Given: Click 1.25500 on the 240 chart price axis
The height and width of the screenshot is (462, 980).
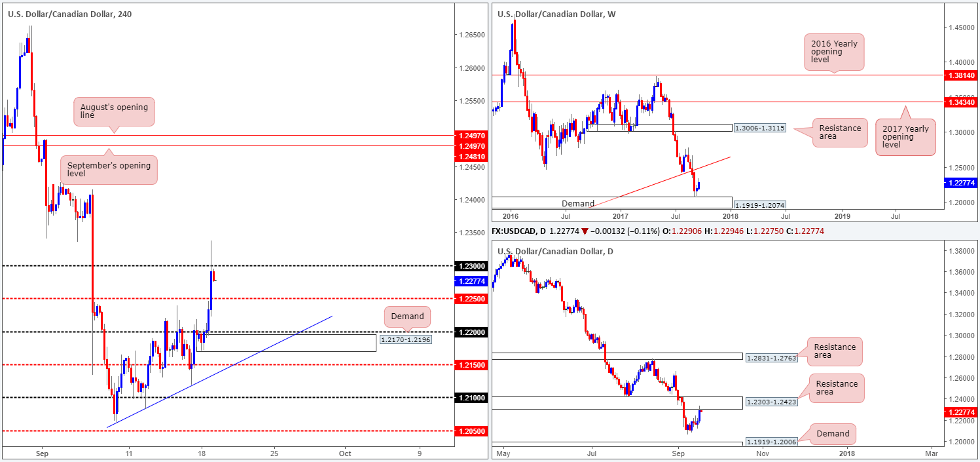Looking at the screenshot, I should click(x=473, y=102).
